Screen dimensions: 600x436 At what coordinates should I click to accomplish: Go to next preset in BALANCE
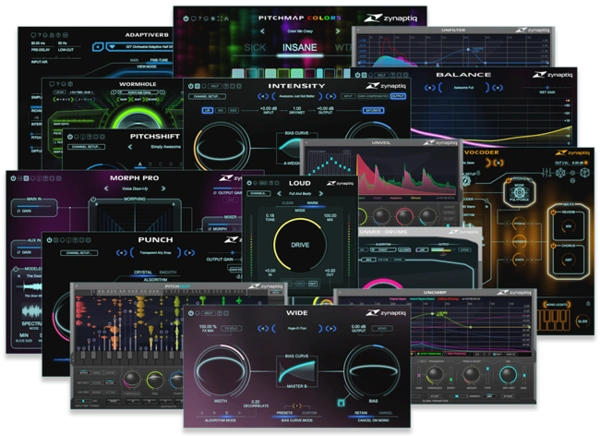pos(497,88)
